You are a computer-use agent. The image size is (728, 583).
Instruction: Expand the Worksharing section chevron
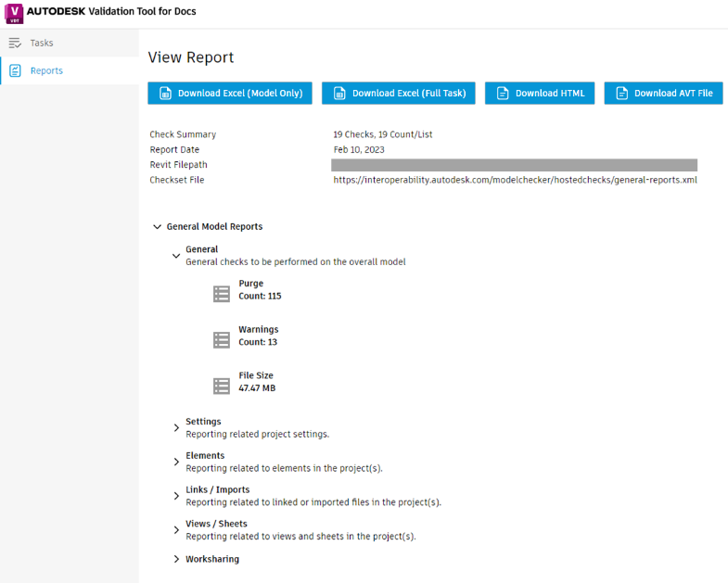pos(176,559)
